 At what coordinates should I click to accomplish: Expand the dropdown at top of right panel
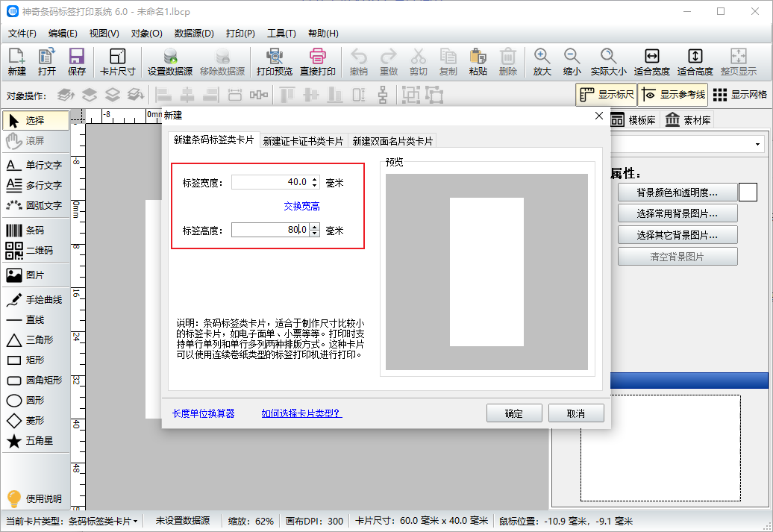pos(757,145)
